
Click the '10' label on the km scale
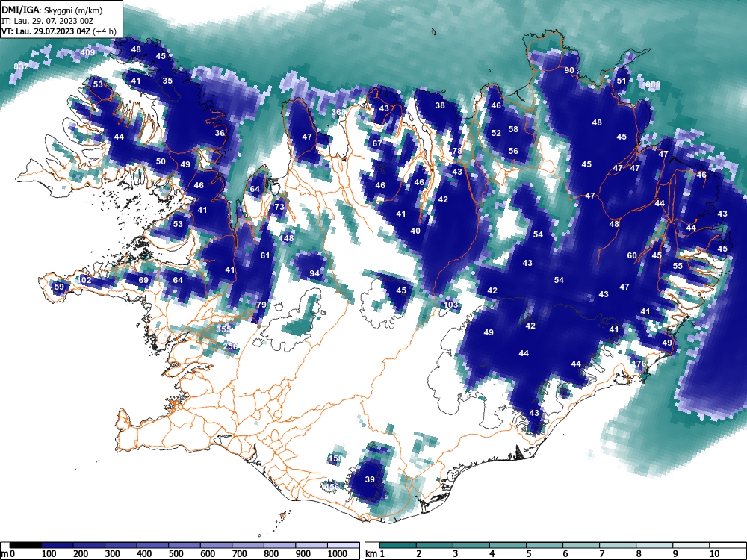tap(714, 554)
